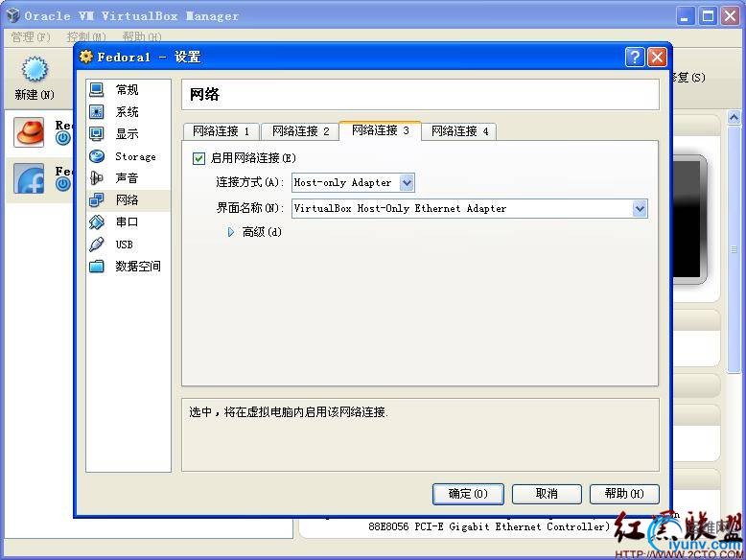This screenshot has height=560, width=746.
Task: Open the 连接方式 Host-only Adapter dropdown
Action: 353,183
